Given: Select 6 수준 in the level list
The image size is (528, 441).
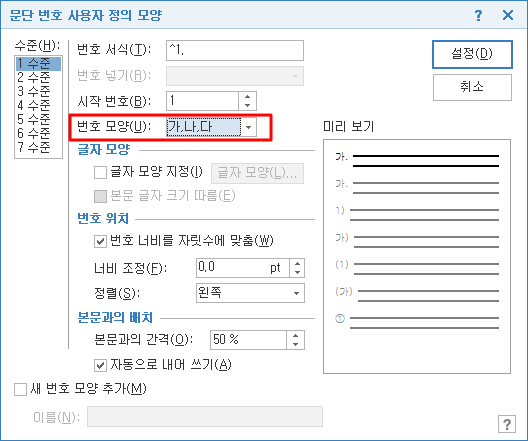Looking at the screenshot, I should point(38,133).
